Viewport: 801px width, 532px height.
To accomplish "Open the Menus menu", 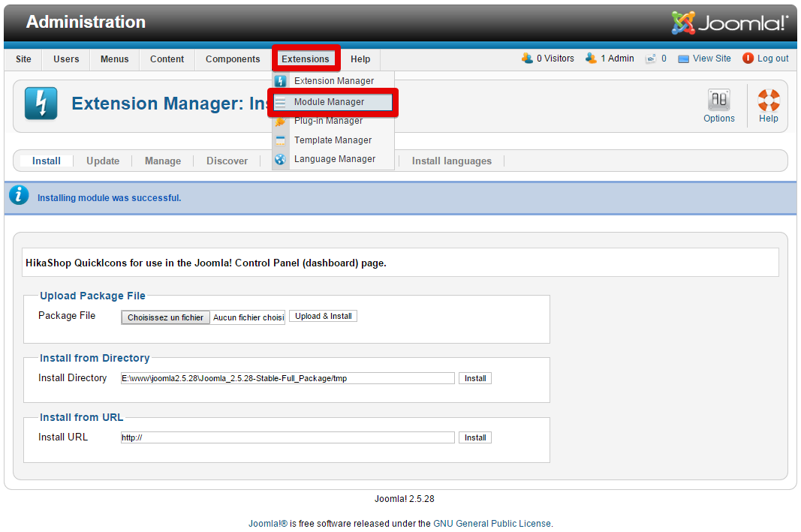I will 114,59.
